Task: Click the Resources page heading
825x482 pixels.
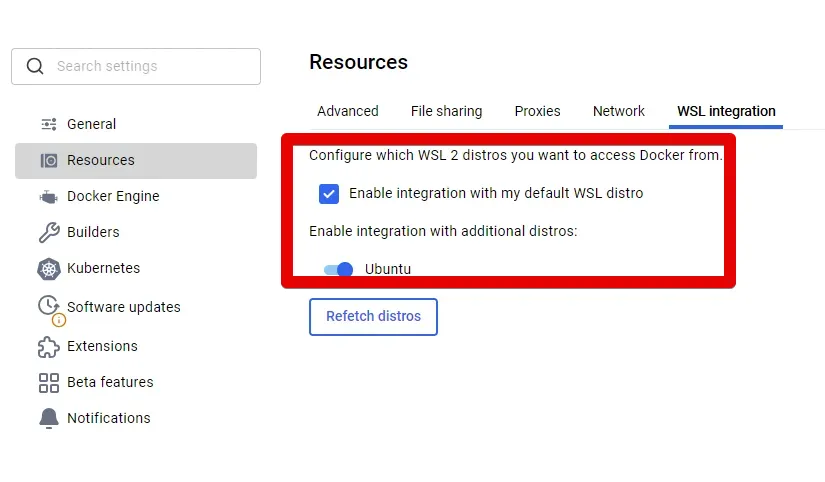Action: pyautogui.click(x=358, y=62)
